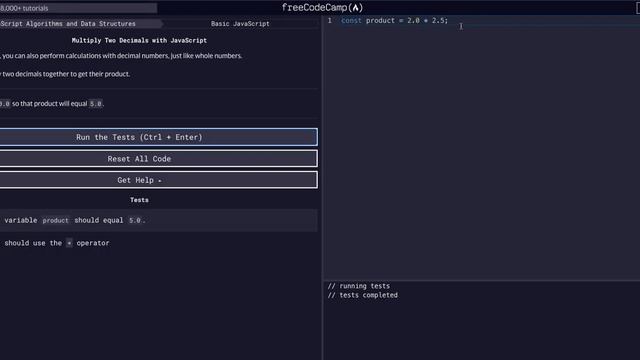Click Reset All Code button
The width and height of the screenshot is (640, 360).
158,159
